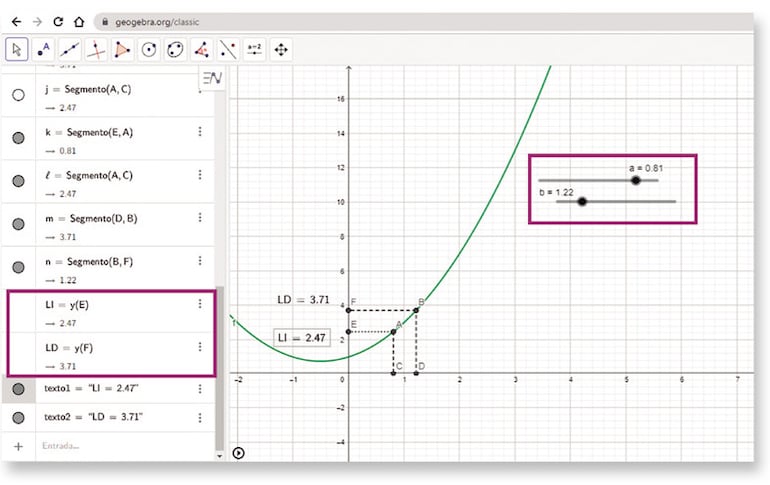Open more options for texto1

200,389
